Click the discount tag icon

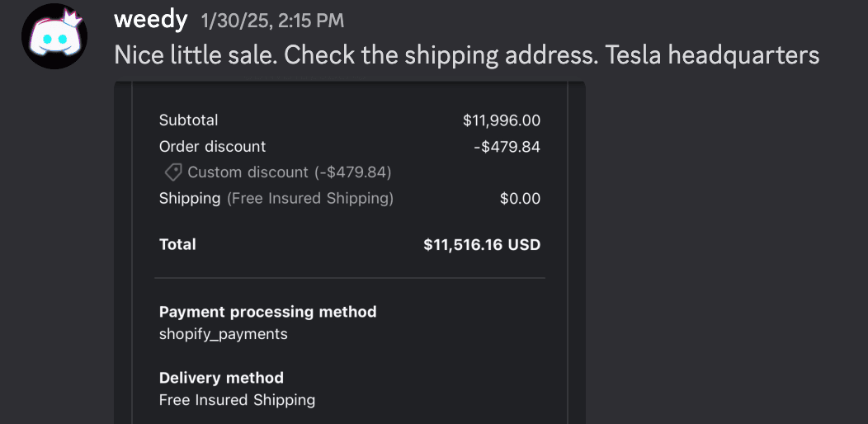click(172, 172)
